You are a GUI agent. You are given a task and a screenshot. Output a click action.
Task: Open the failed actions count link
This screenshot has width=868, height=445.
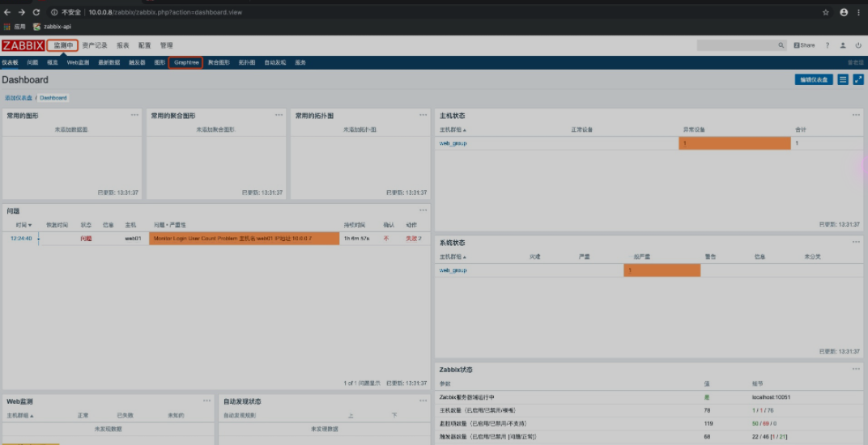pos(414,239)
